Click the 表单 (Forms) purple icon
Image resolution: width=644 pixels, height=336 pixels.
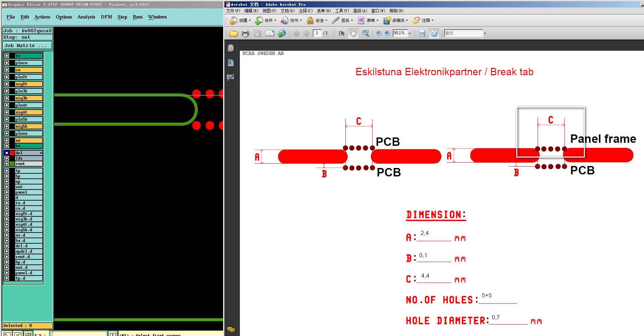[x=361, y=20]
